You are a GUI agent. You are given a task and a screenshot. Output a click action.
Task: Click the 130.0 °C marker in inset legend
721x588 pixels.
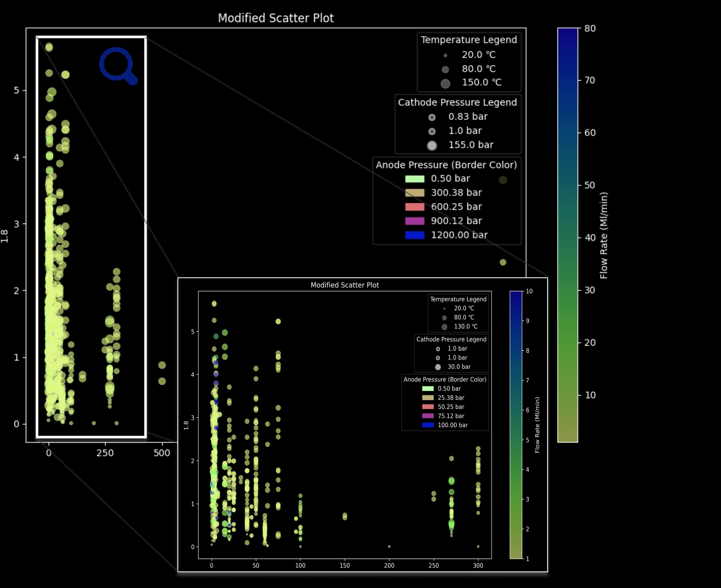[x=444, y=327]
